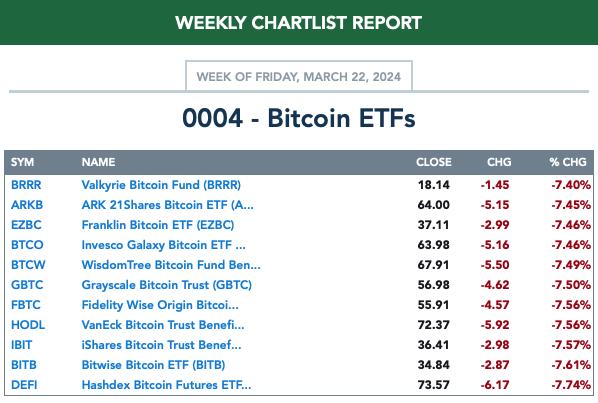
Task: Click the SYM column header
Action: coord(23,162)
